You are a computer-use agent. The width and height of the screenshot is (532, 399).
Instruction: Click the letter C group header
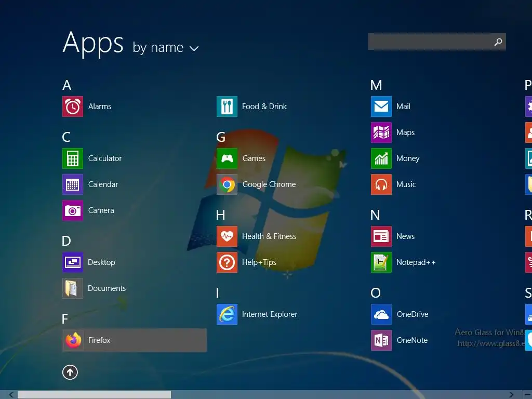point(66,137)
